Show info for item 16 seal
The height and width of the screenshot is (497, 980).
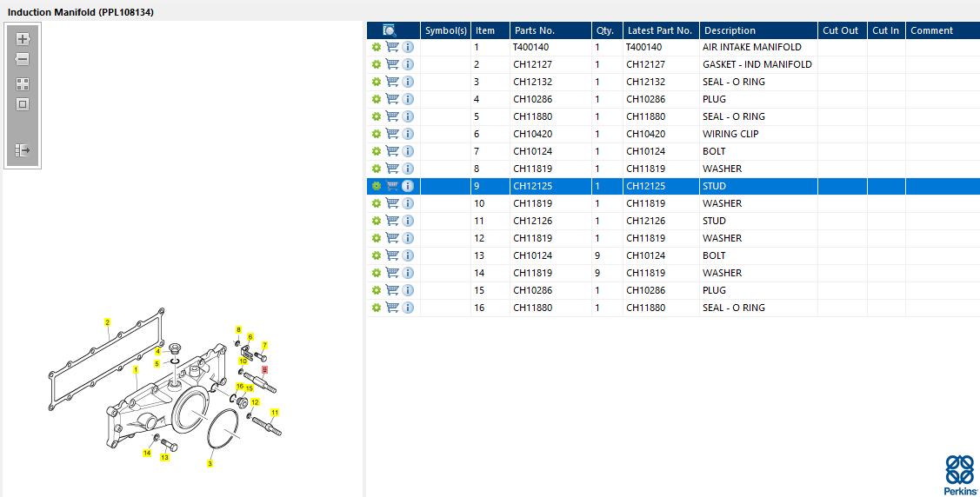(408, 308)
